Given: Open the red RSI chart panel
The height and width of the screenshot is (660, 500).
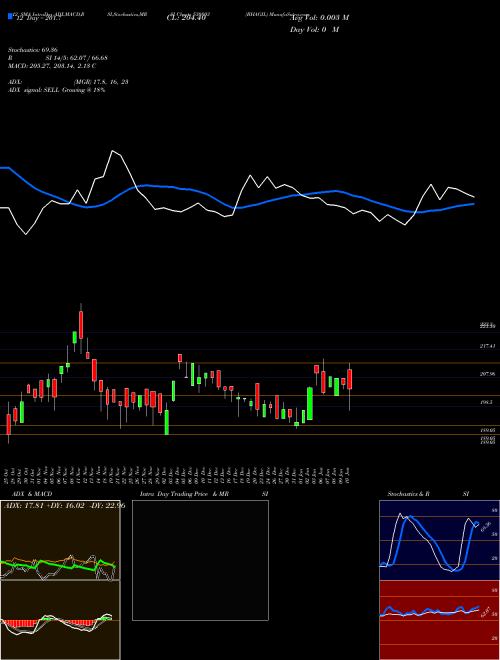Looking at the screenshot, I should point(439,620).
